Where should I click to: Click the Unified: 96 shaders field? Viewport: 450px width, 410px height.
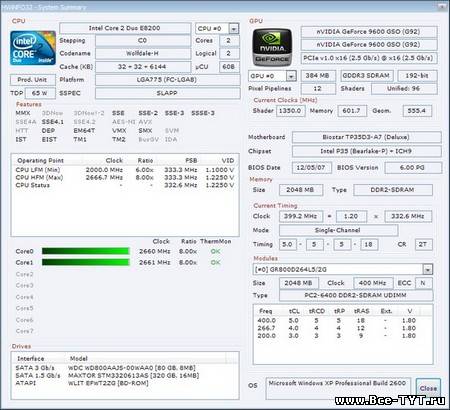tap(404, 89)
